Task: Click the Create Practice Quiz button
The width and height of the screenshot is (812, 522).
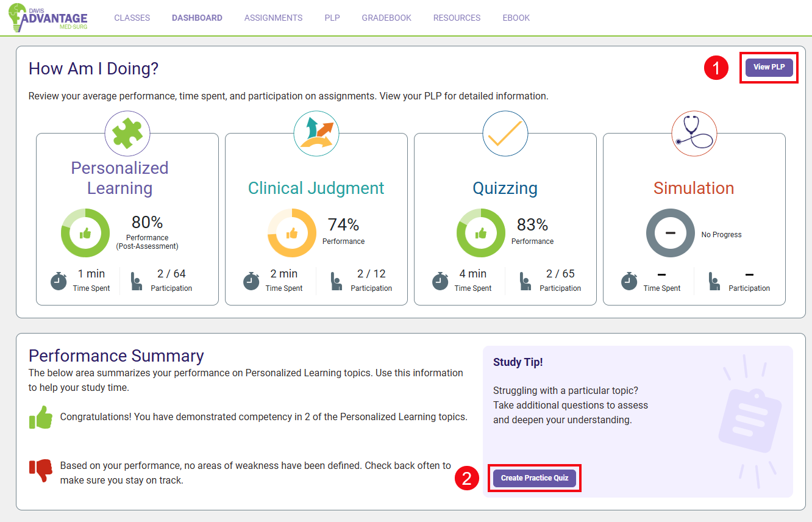Action: point(535,478)
